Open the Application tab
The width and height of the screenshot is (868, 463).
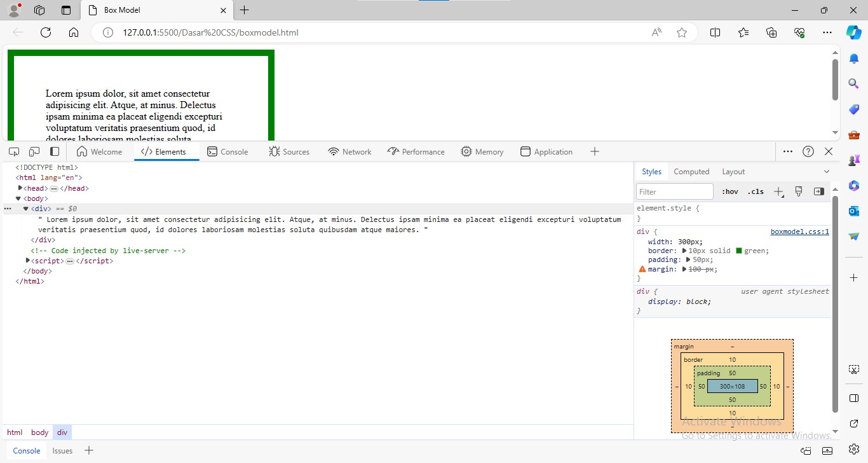(546, 151)
